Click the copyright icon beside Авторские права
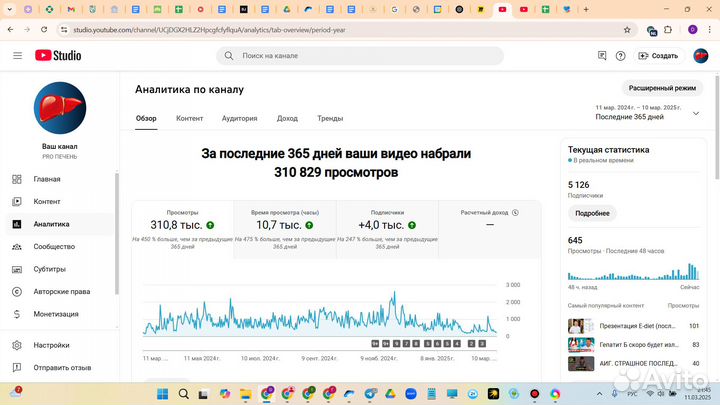Screen dimensions: 720x405 click(17, 292)
